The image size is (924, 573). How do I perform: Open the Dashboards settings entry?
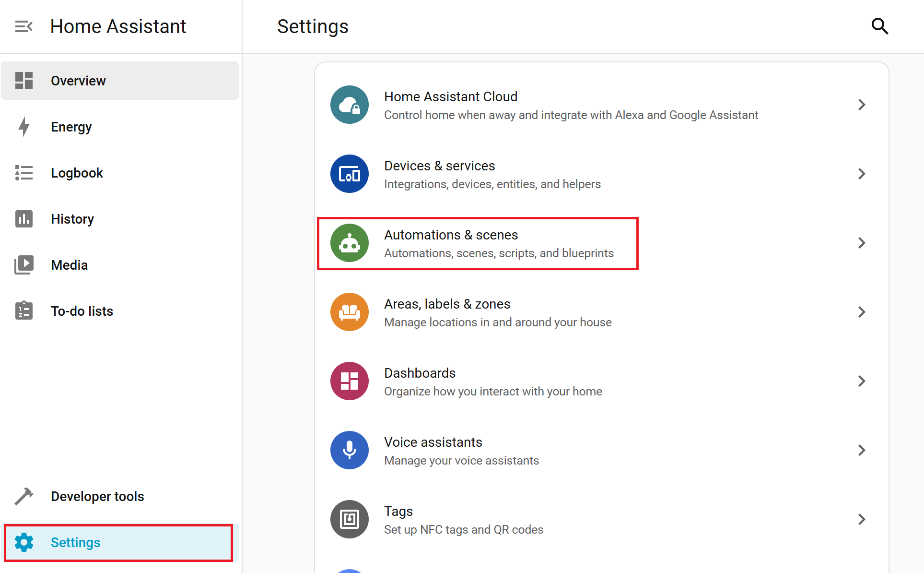point(492,382)
